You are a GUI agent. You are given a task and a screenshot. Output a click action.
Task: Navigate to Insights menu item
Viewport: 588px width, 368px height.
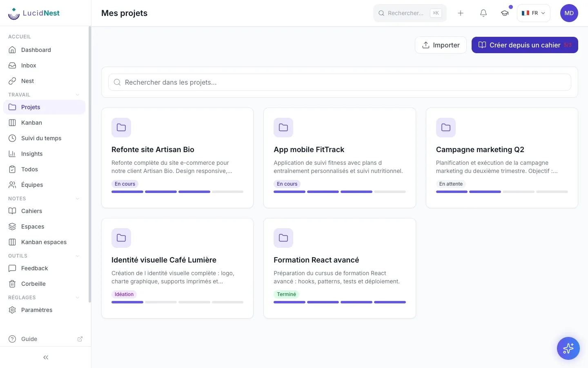tap(44, 154)
